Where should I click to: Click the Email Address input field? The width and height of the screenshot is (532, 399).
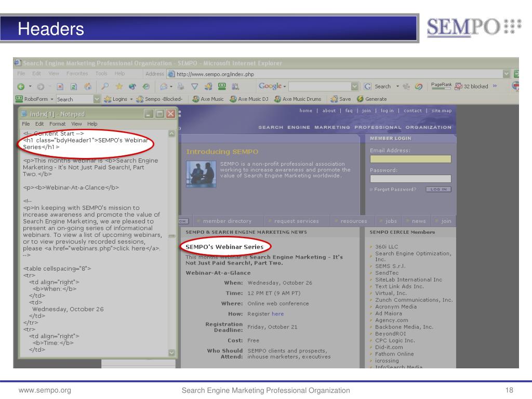pyautogui.click(x=410, y=159)
